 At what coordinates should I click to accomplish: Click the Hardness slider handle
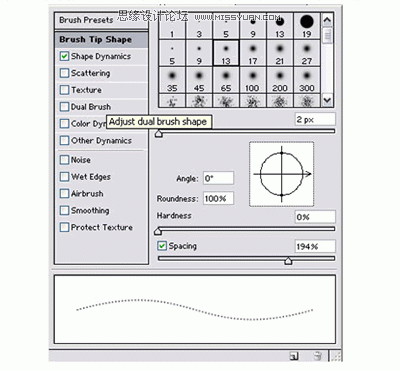(x=158, y=231)
